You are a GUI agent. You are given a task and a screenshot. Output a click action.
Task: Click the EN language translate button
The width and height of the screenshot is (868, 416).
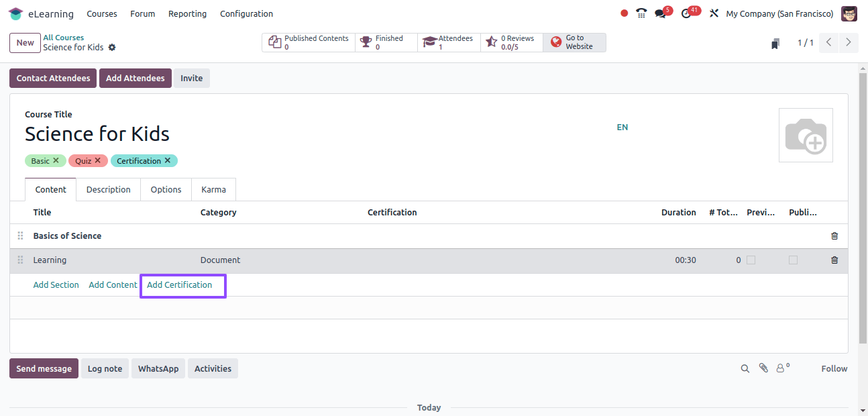pos(622,127)
